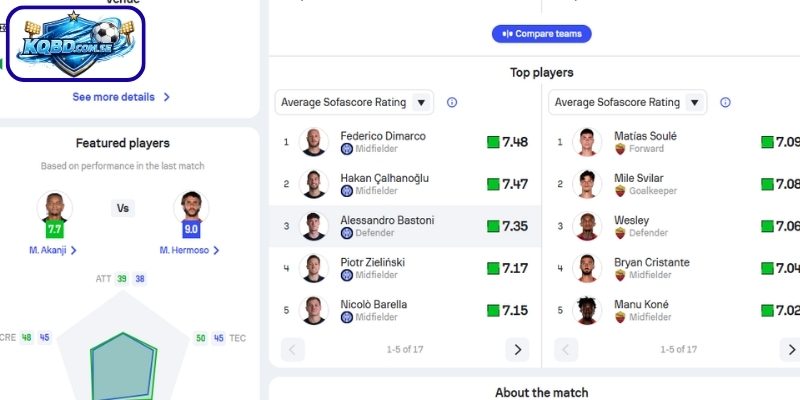Open left Average Sofascore Rating dropdown
The height and width of the screenshot is (400, 800).
tap(354, 102)
